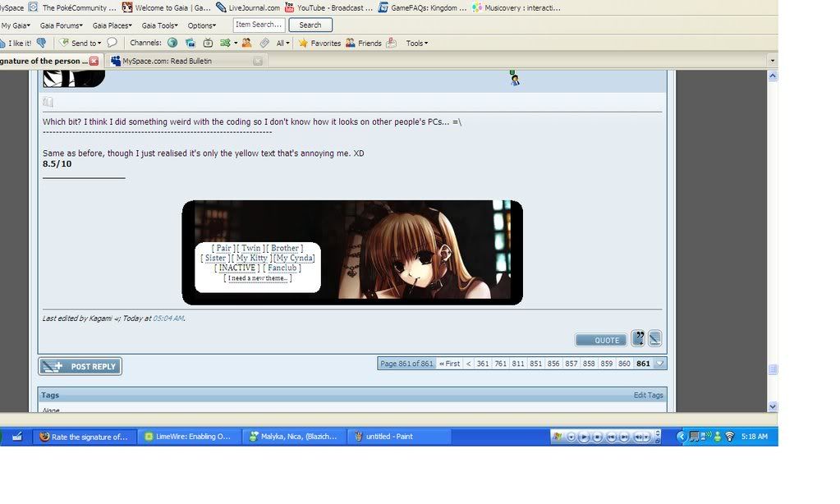Click the 05:04 AM edit time link
Image resolution: width=840 pixels, height=504 pixels.
pos(168,318)
